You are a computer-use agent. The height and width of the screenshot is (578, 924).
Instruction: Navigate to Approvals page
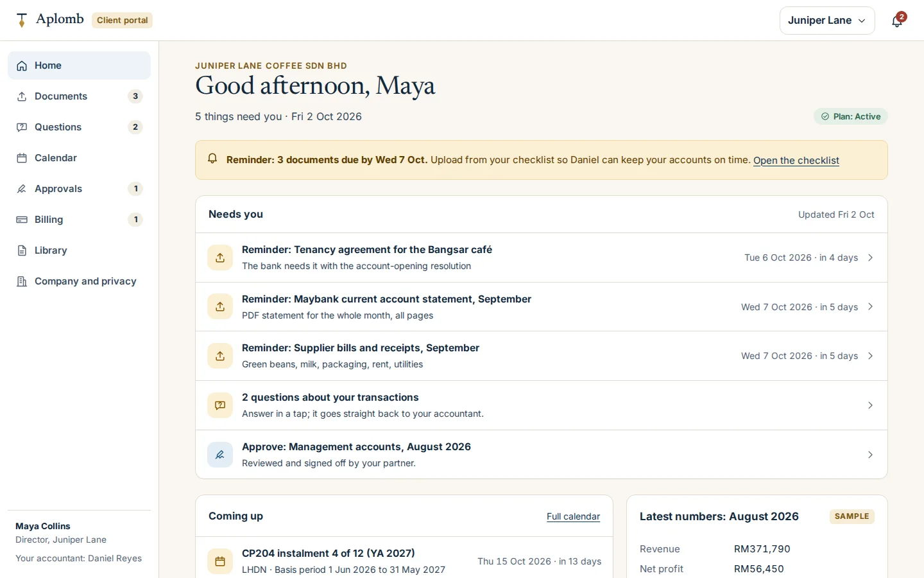pos(79,189)
